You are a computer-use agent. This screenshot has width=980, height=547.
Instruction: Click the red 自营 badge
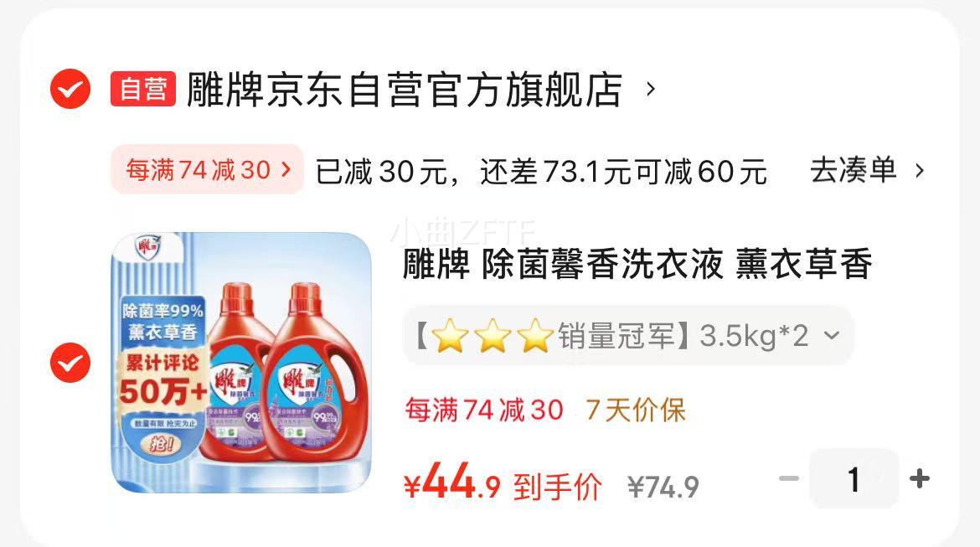143,89
